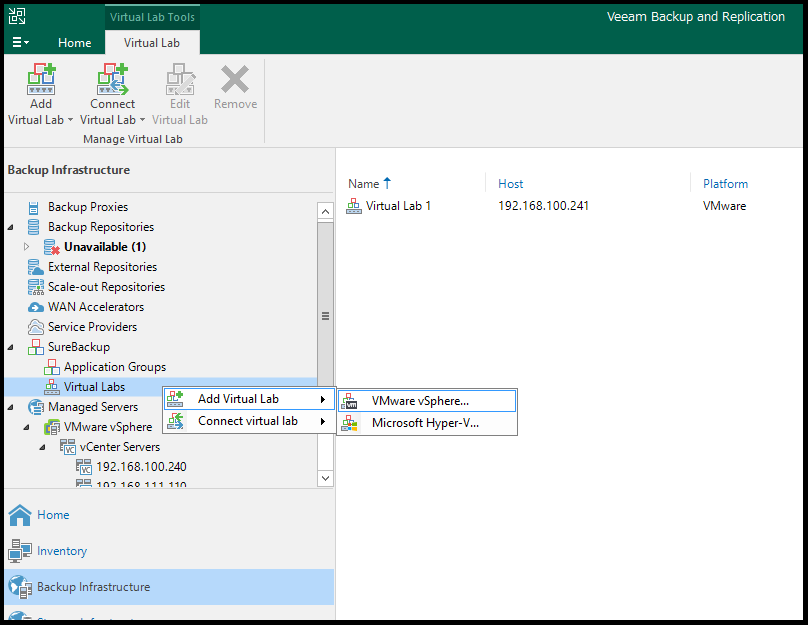Open the main hamburger menu icon
808x625 pixels.
(20, 42)
